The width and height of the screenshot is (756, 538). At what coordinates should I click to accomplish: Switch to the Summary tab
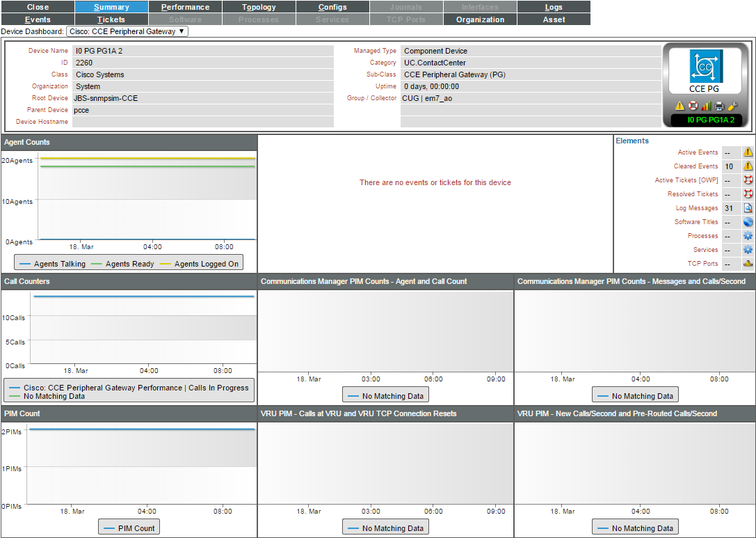click(111, 7)
